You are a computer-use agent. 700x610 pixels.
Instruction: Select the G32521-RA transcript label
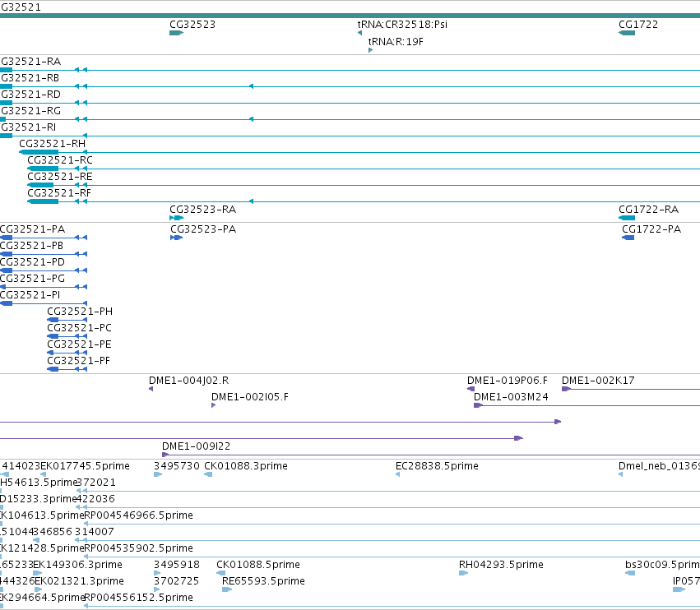[x=30, y=62]
